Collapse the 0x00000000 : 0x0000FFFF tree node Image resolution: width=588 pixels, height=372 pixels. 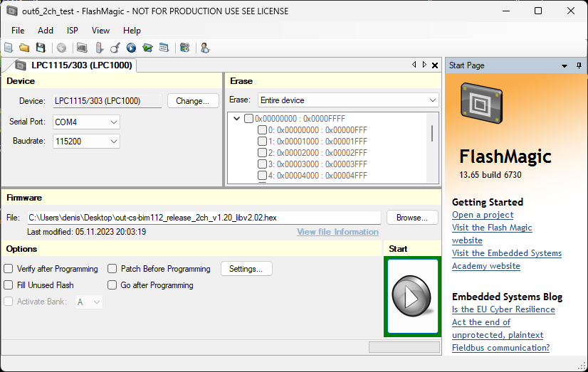pyautogui.click(x=236, y=119)
